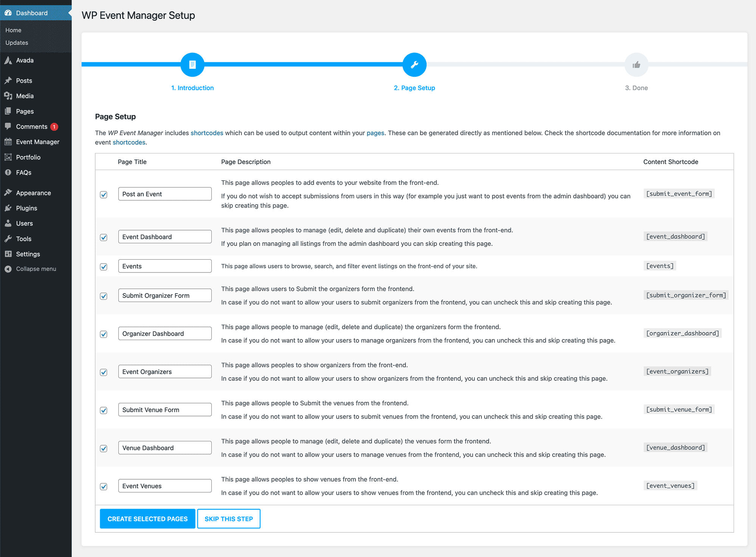Toggle the Events page checkbox
The width and height of the screenshot is (756, 557).
104,267
